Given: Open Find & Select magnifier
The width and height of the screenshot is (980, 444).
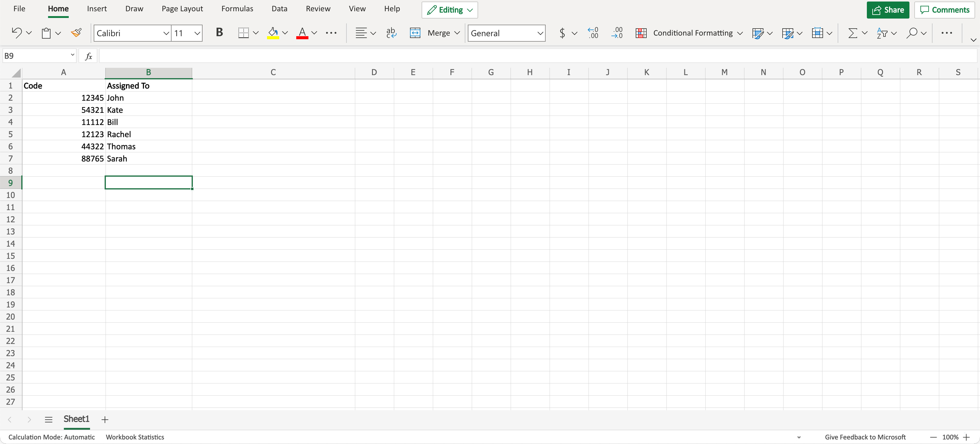Looking at the screenshot, I should tap(912, 33).
